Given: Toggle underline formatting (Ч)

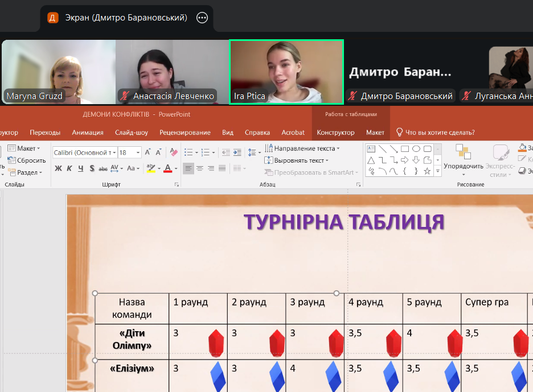Looking at the screenshot, I should point(81,168).
